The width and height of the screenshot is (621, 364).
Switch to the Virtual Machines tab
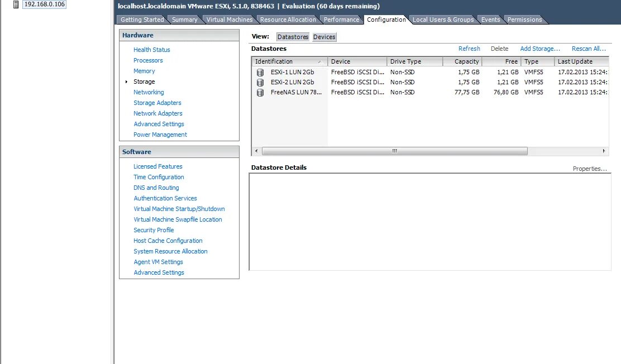coord(230,20)
